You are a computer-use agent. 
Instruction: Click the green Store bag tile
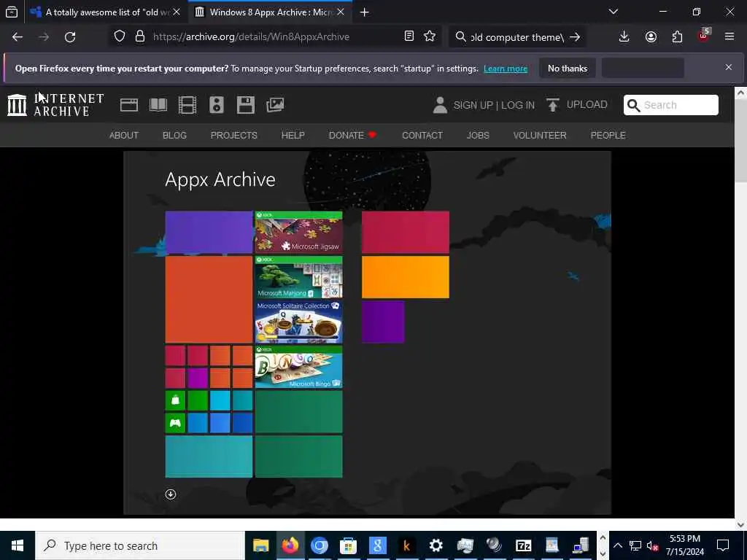175,400
